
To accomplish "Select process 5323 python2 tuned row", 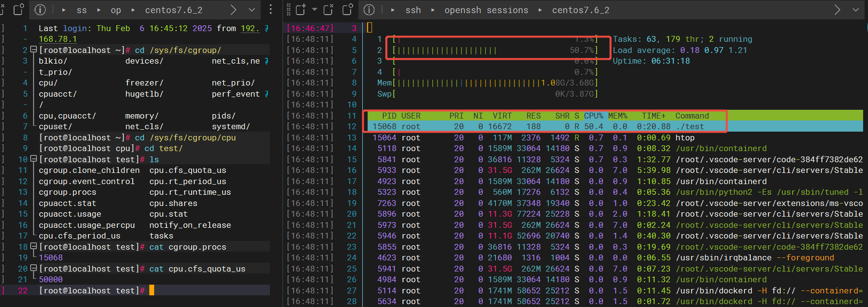I will click(615, 192).
